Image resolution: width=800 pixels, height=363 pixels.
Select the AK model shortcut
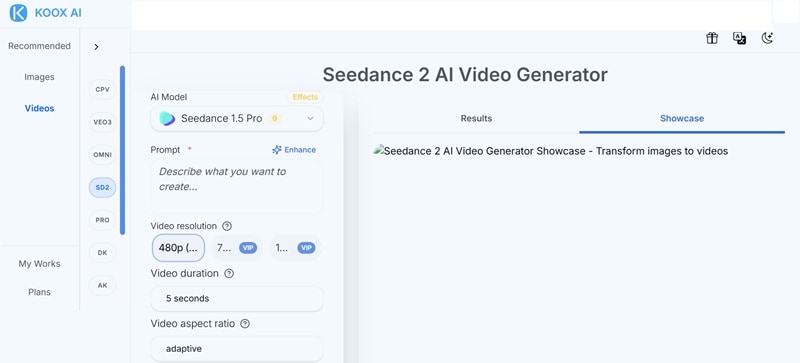tap(103, 285)
